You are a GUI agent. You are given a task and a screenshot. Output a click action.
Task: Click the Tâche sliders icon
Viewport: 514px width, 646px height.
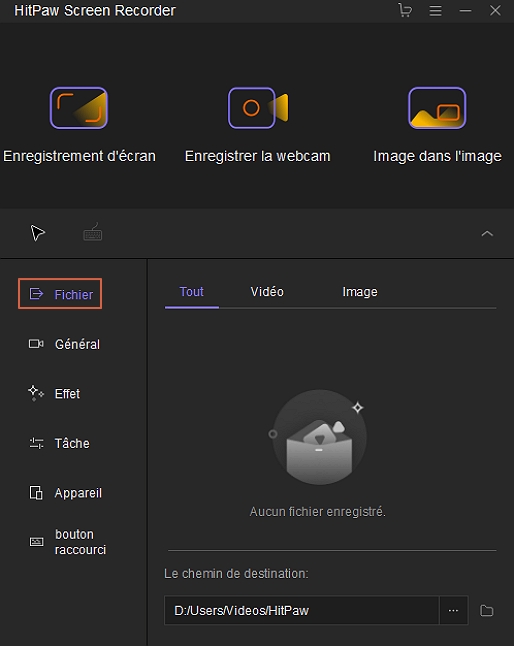pos(36,443)
